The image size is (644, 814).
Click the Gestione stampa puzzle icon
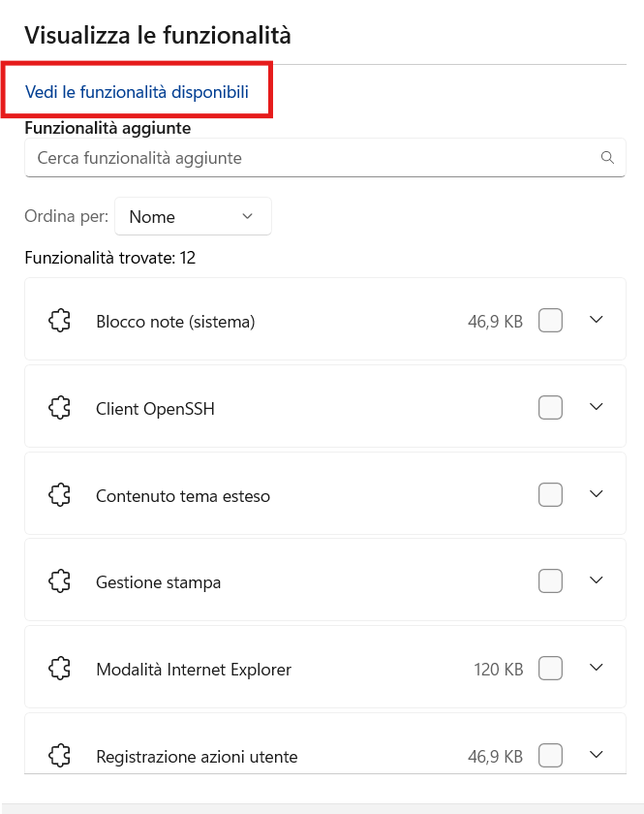coord(59,581)
